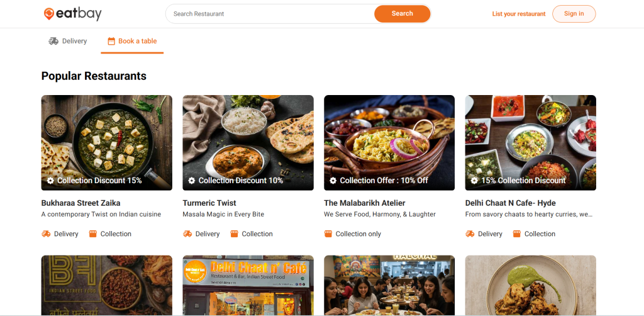Click The Malabarikh Atelier's collection only icon
Image resolution: width=644 pixels, height=316 pixels.
coord(328,234)
